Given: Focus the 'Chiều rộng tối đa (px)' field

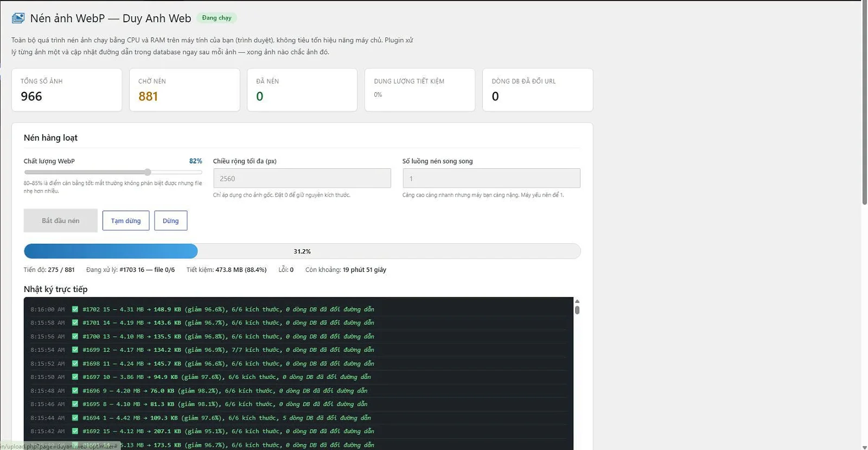Looking at the screenshot, I should pyautogui.click(x=302, y=179).
